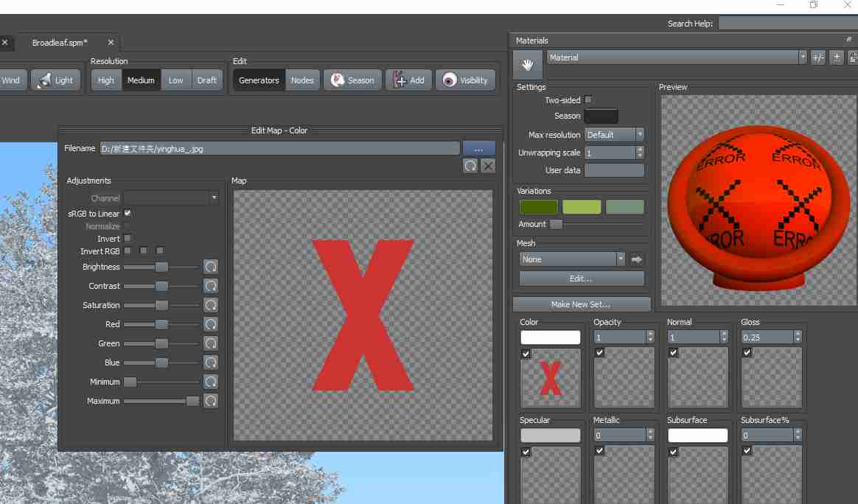Open the Season editor

click(x=352, y=80)
